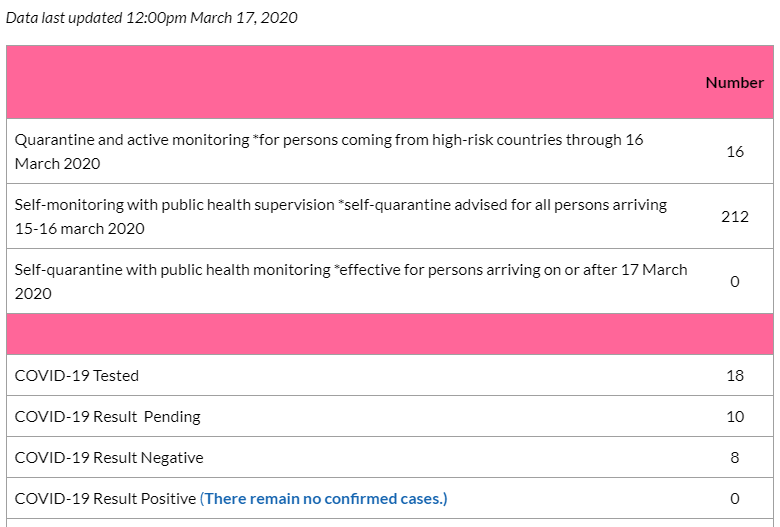Click the 'COVID-19 Result Positive' label text

(x=105, y=499)
